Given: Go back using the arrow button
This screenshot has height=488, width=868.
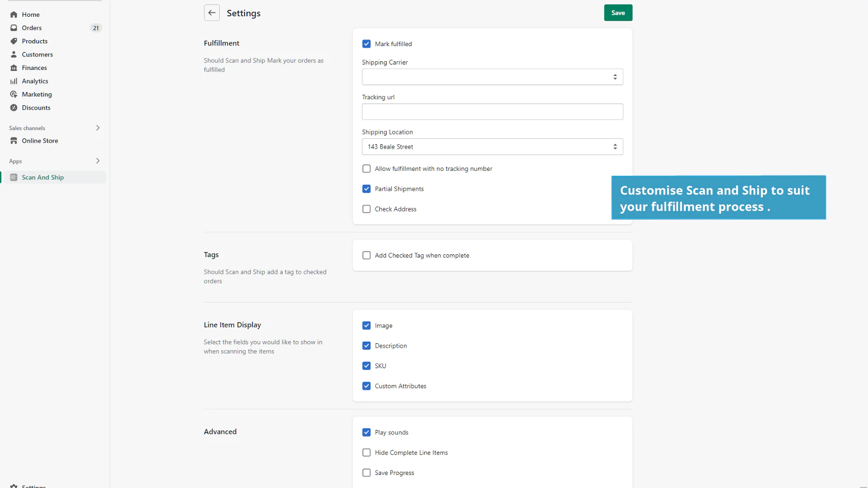Looking at the screenshot, I should (212, 13).
